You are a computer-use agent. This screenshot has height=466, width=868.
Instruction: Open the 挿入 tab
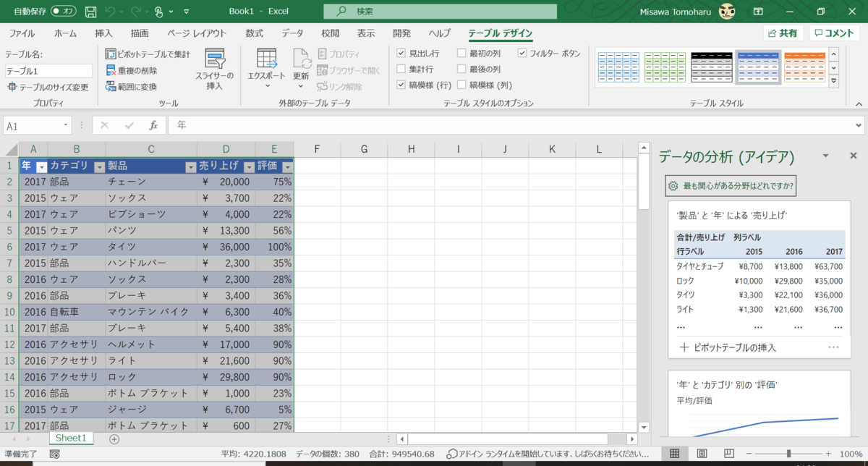click(103, 33)
